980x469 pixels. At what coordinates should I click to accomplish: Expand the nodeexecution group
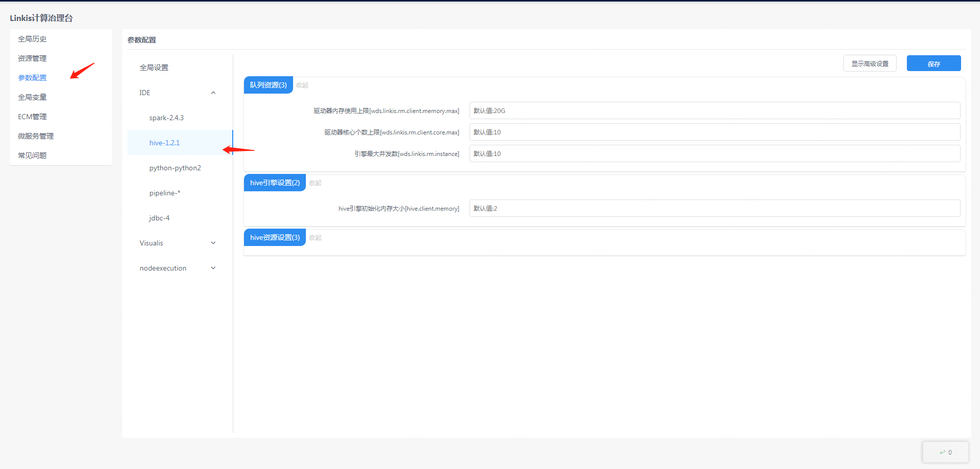click(x=213, y=268)
